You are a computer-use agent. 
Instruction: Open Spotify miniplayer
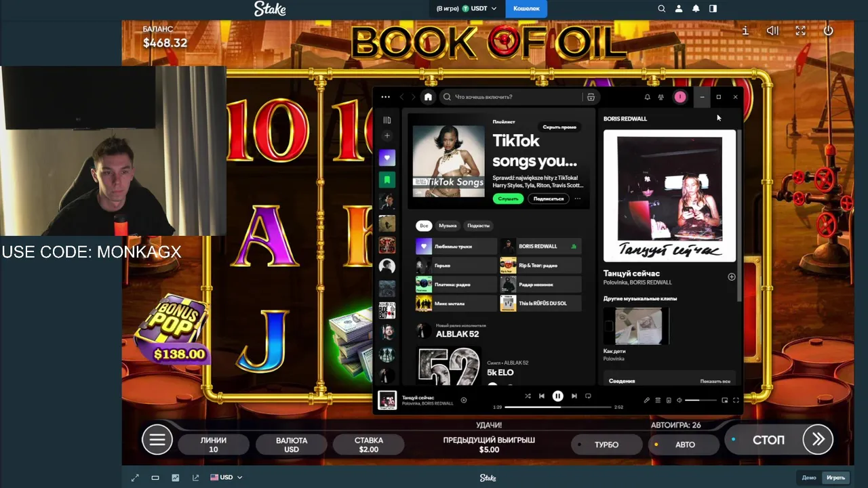(x=724, y=400)
